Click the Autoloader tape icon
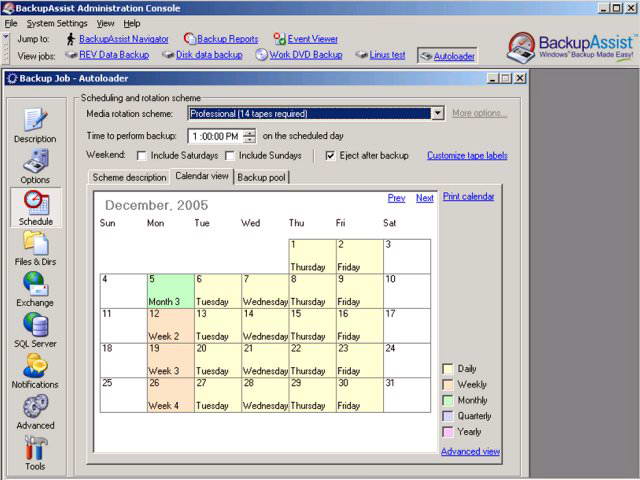Viewport: 640px width, 480px height. click(426, 56)
